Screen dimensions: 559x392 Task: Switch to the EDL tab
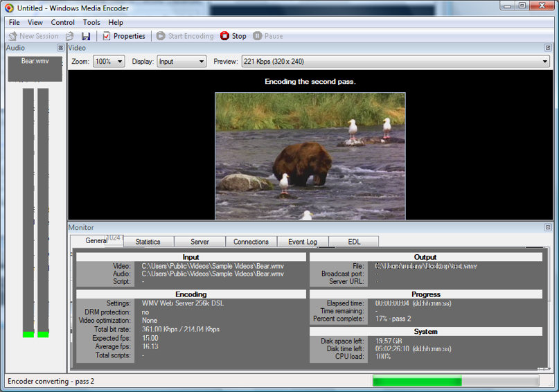[x=354, y=242]
